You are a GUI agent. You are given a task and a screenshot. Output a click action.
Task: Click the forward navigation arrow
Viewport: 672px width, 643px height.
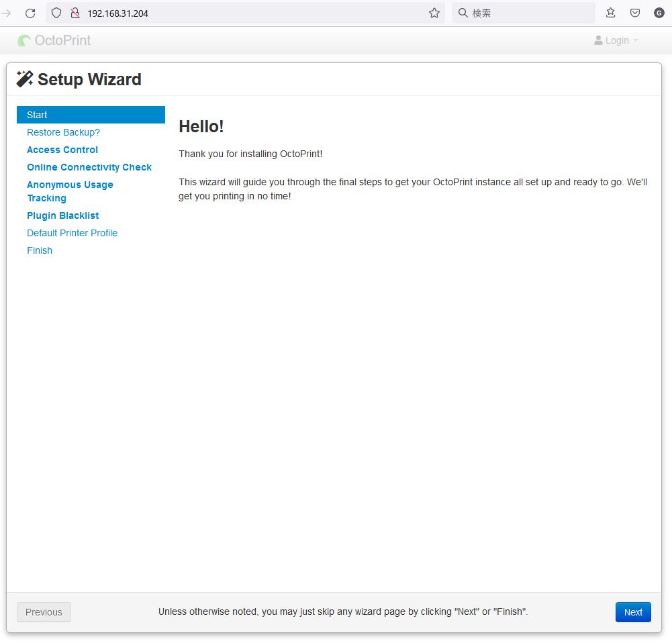click(x=5, y=13)
